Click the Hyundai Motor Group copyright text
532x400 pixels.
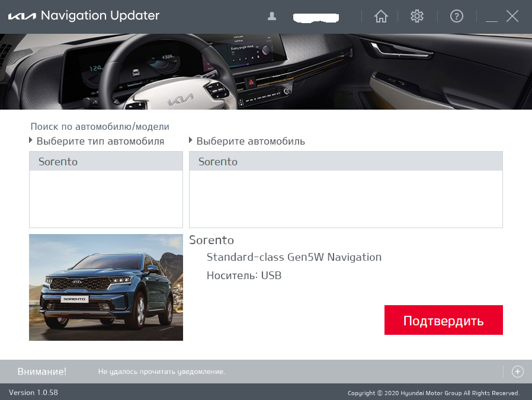434,393
